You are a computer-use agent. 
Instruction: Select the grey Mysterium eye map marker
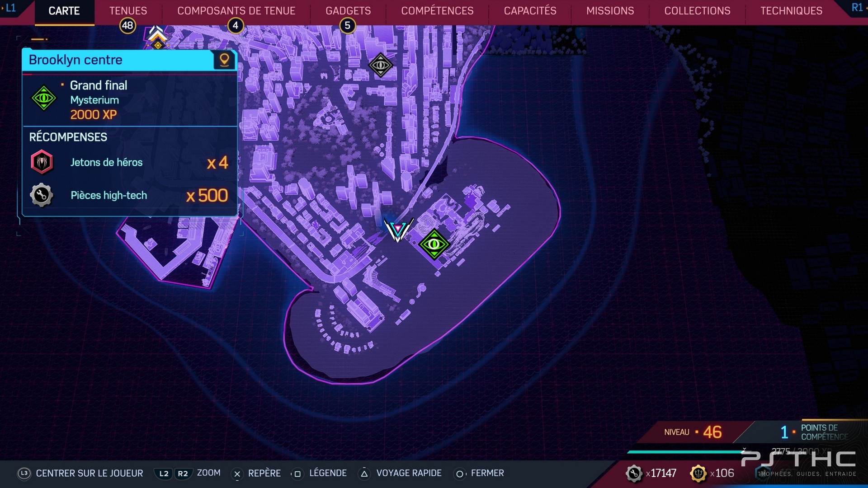[x=381, y=66]
